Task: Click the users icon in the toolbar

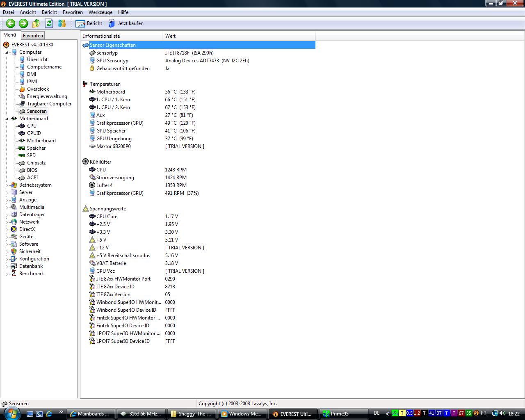Action: [62, 23]
